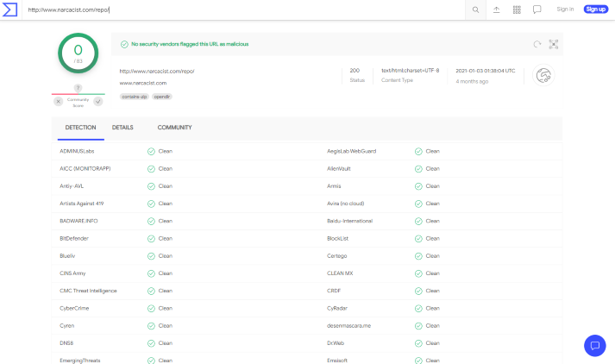This screenshot has height=364, width=615.
Task: Click the green check in the no-flag banner
Action: 124,44
